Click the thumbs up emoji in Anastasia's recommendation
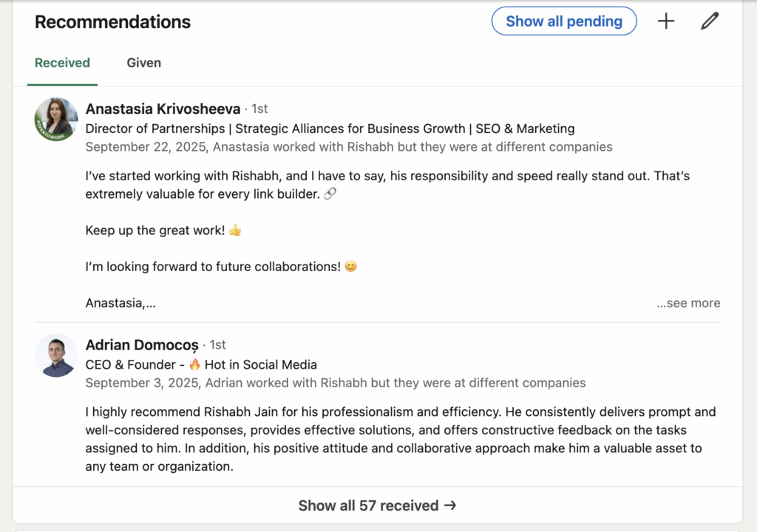The width and height of the screenshot is (757, 532). click(x=235, y=231)
